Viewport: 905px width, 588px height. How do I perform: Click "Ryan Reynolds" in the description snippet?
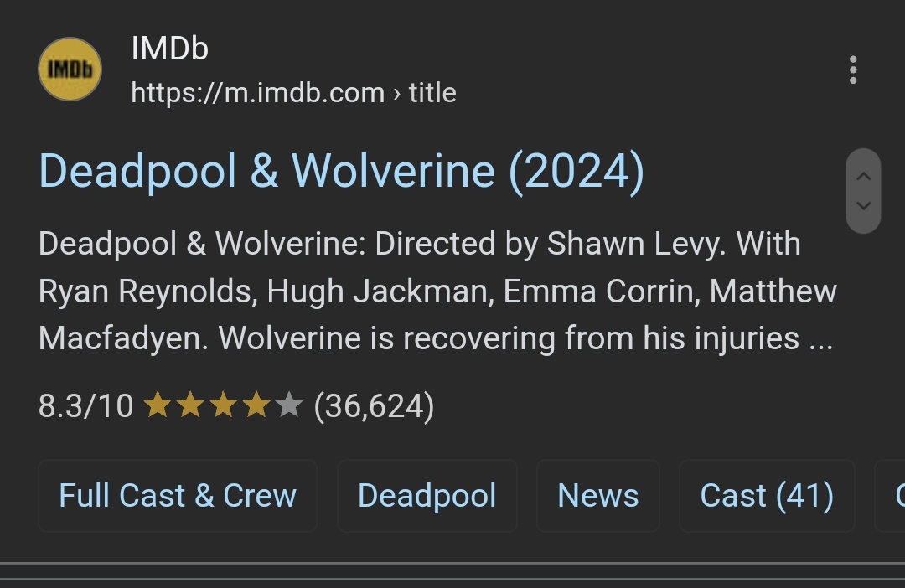[x=145, y=291]
